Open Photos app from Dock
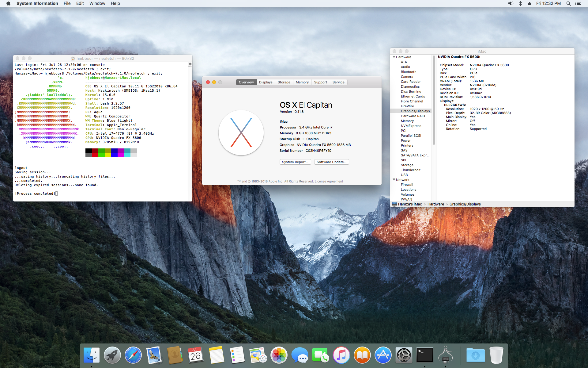Screen dimensions: 588x368 click(279, 355)
